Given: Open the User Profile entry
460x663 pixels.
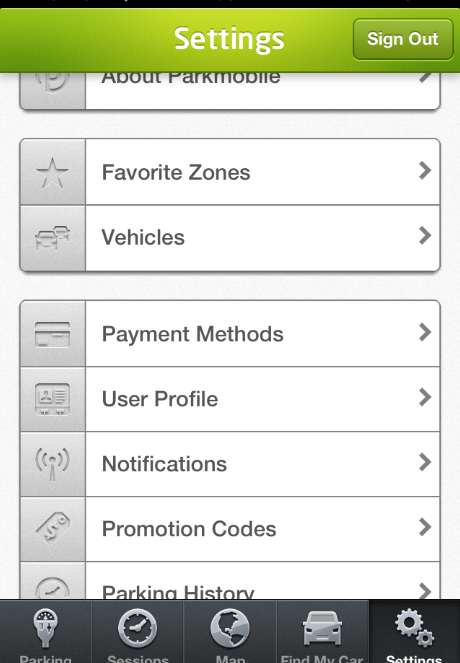Looking at the screenshot, I should (x=230, y=399).
